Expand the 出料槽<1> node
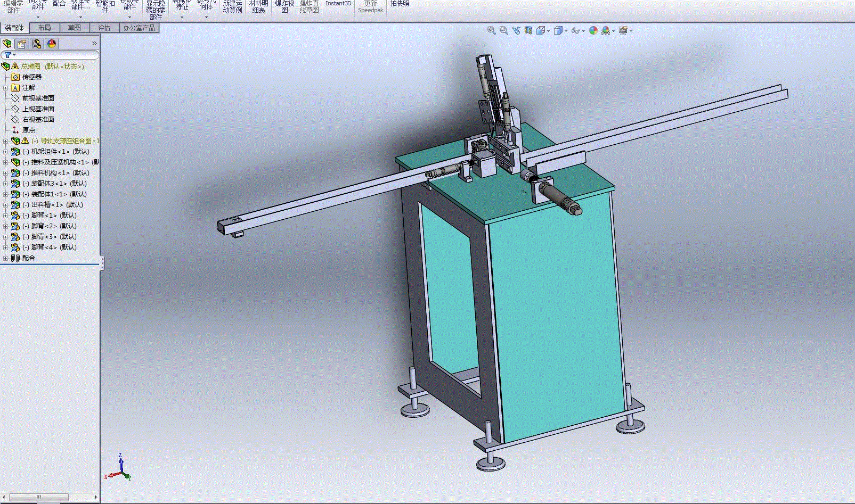This screenshot has height=504, width=855. tap(5, 205)
